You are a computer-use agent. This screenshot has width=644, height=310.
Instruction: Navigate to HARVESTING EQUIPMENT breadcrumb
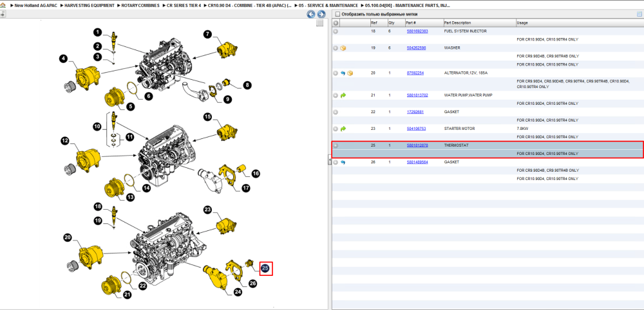click(x=90, y=6)
